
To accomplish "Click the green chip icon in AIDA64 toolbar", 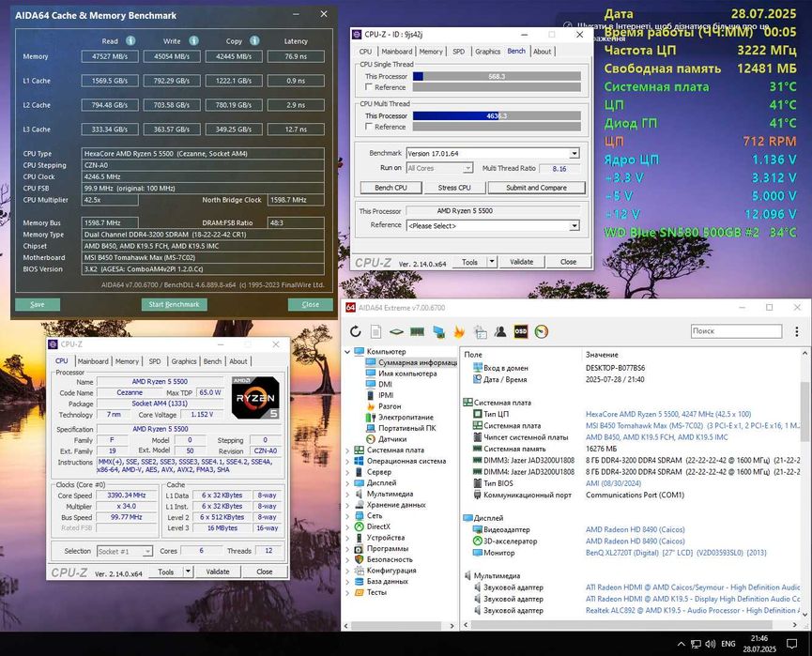I will pos(397,331).
